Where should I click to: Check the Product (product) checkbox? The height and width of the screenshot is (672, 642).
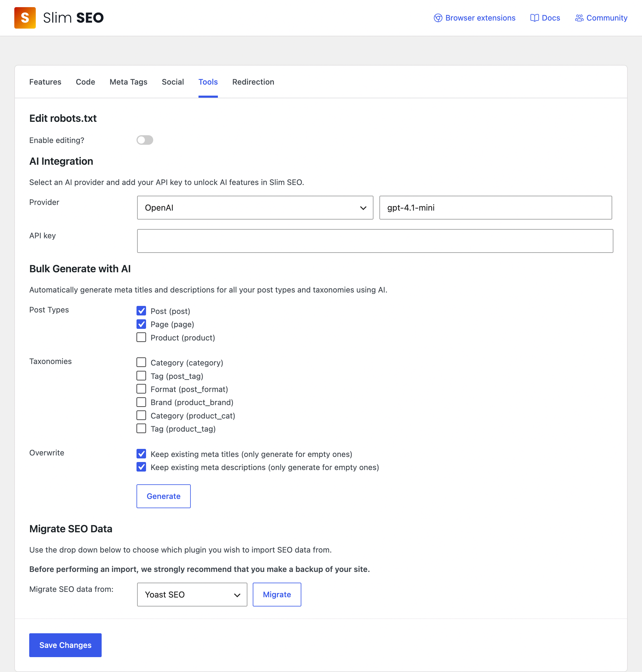coord(141,337)
